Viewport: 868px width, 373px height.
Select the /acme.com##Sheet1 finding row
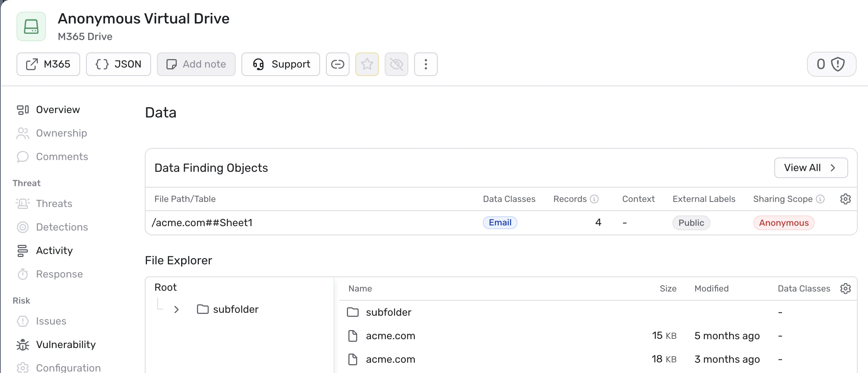coord(202,223)
